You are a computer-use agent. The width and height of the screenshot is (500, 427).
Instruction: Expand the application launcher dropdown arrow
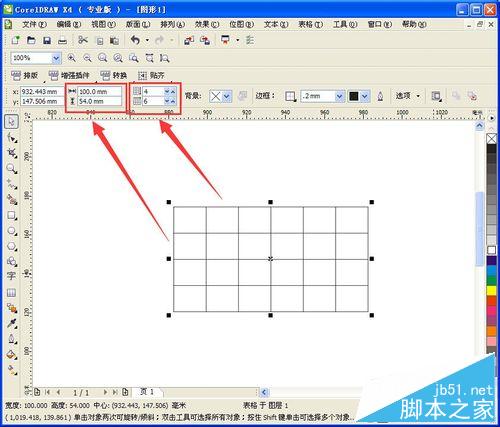click(x=237, y=40)
